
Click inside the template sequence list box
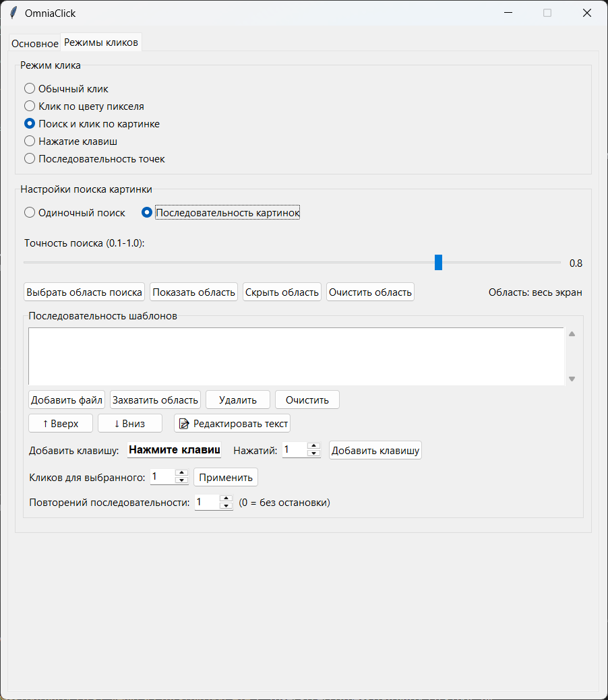(296, 356)
